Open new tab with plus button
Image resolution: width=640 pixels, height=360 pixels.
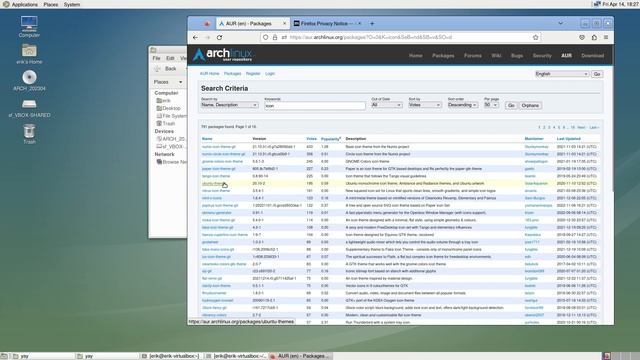coord(372,23)
